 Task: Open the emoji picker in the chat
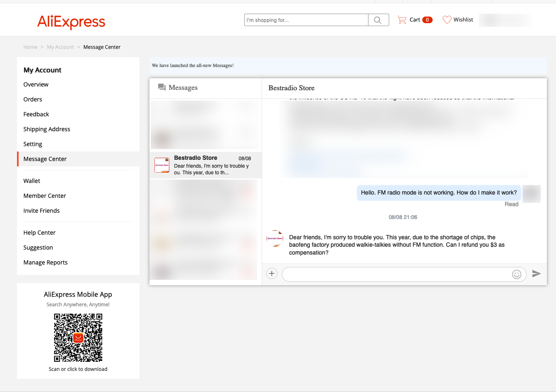tap(517, 274)
